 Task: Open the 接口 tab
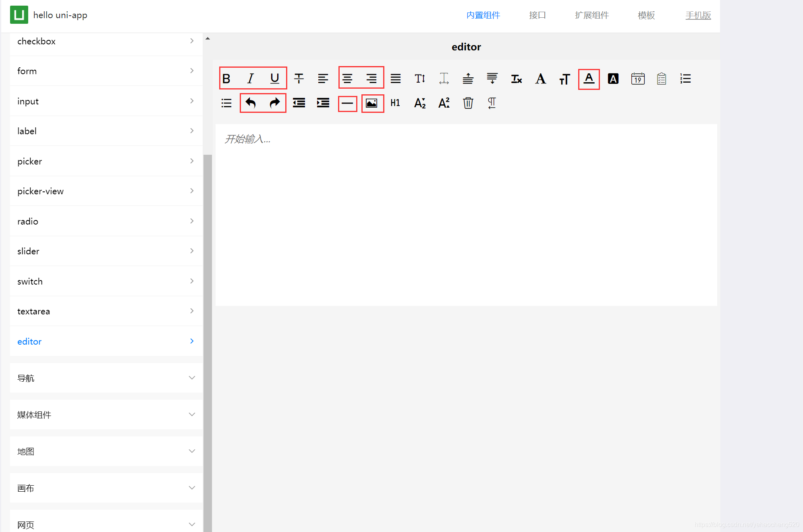537,15
